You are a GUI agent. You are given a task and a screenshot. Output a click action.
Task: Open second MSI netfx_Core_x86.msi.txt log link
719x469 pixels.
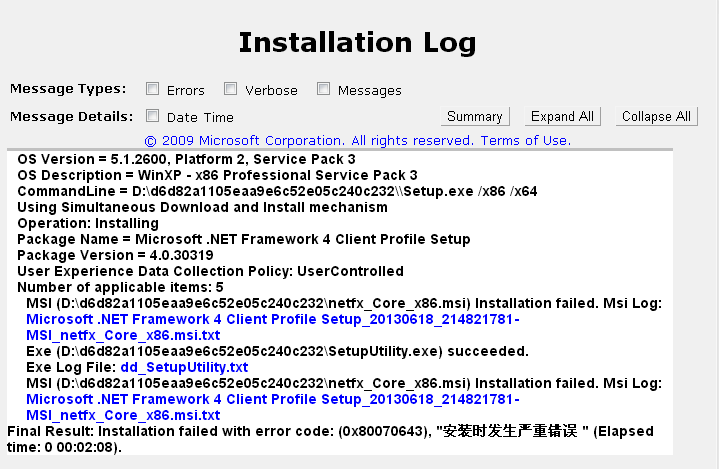pos(272,407)
